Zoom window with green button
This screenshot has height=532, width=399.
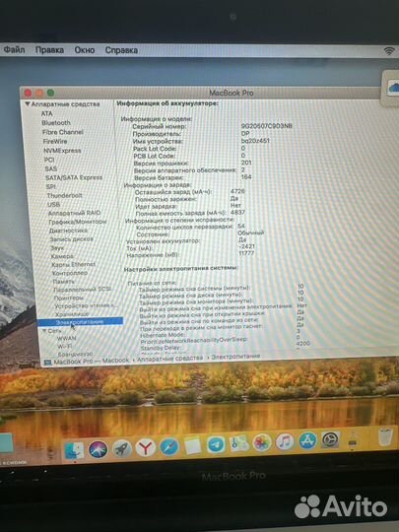(50, 93)
